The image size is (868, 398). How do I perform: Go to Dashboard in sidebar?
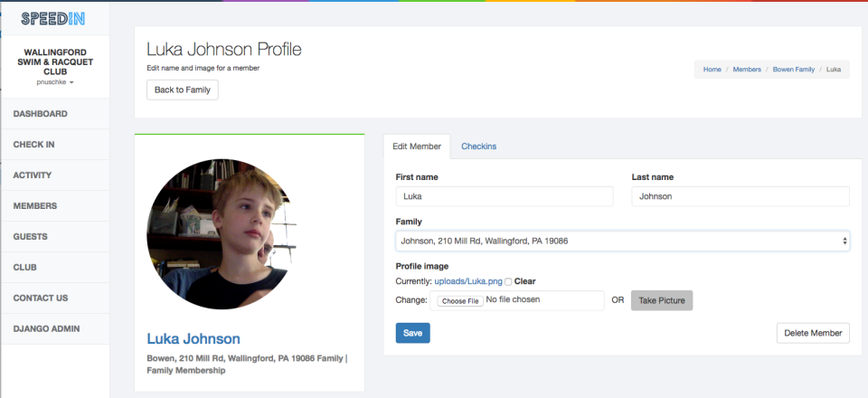coord(41,114)
